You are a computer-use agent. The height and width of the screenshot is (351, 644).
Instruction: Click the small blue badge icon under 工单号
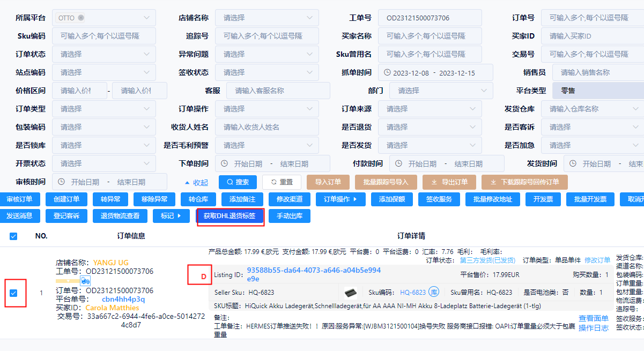(85, 281)
